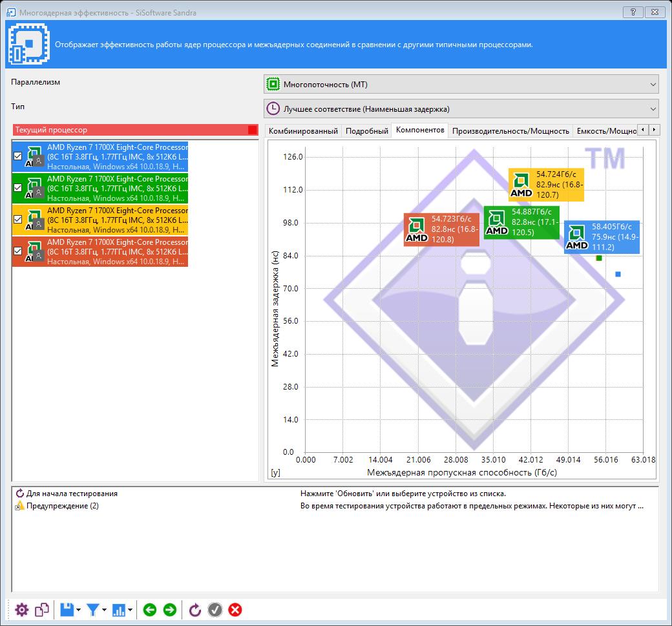Switch to the Подробный tab
This screenshot has height=626, width=672.
[x=367, y=131]
